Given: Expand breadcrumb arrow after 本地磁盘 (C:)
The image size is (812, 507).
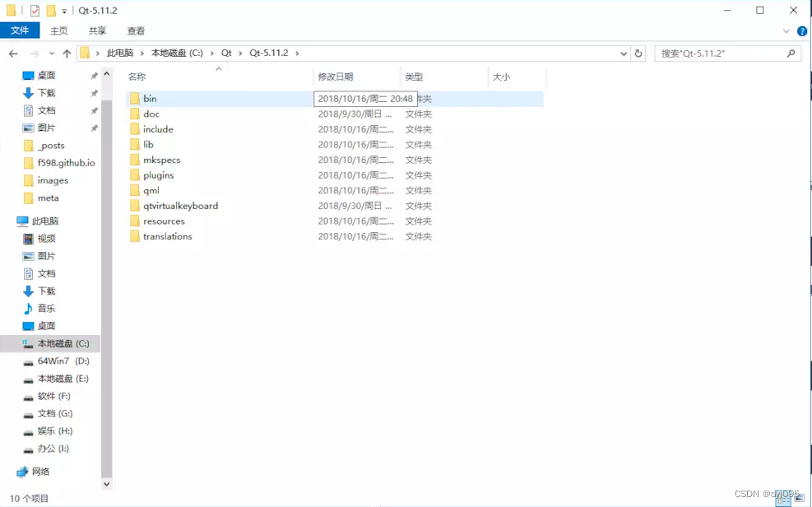Looking at the screenshot, I should pos(211,53).
